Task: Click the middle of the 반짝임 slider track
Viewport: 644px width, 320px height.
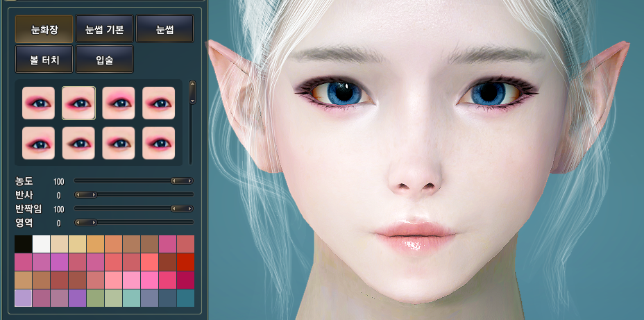Action: pos(134,209)
